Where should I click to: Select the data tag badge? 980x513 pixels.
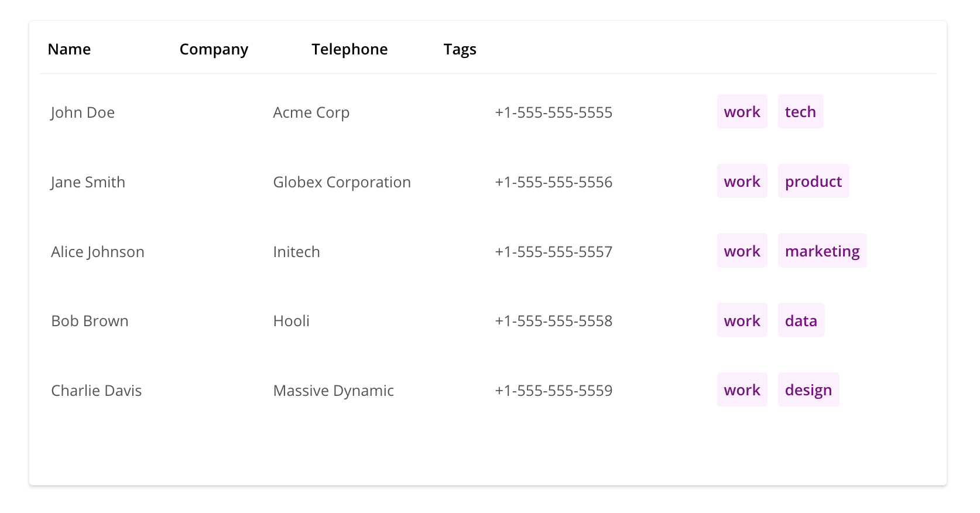[x=801, y=320]
